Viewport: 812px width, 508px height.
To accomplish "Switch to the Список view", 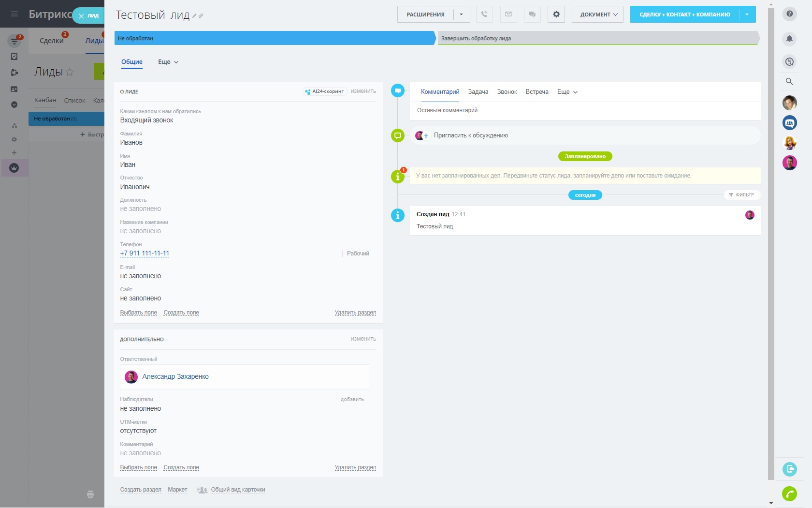I will pyautogui.click(x=74, y=101).
